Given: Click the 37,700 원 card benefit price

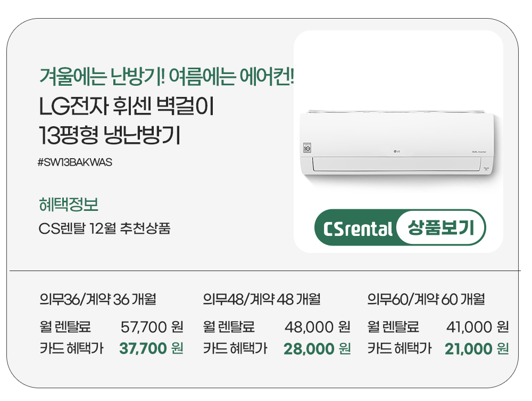Looking at the screenshot, I should point(152,349).
